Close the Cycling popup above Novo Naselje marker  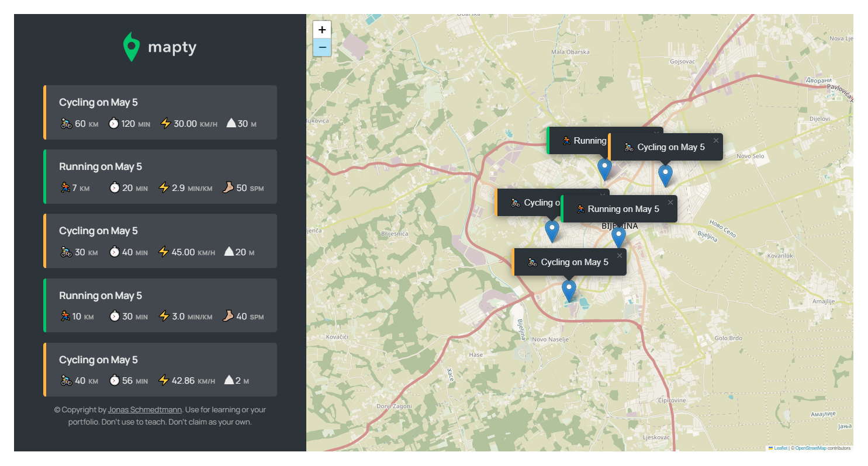coord(620,255)
